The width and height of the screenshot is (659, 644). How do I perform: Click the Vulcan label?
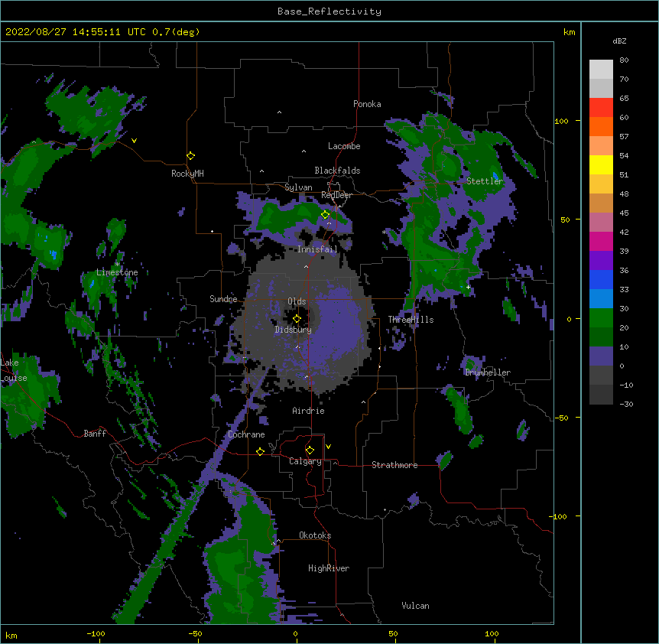point(415,606)
